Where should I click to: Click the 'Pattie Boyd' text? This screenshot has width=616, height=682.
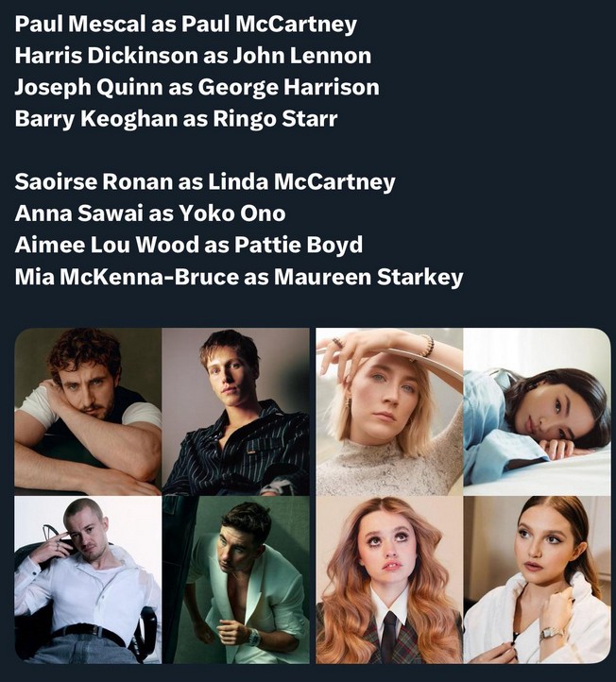click(299, 245)
